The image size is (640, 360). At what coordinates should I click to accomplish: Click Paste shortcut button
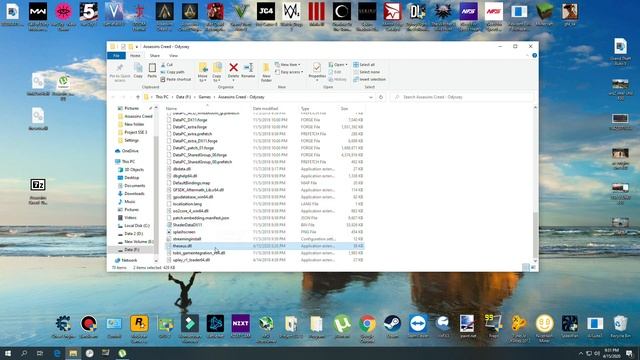[176, 79]
